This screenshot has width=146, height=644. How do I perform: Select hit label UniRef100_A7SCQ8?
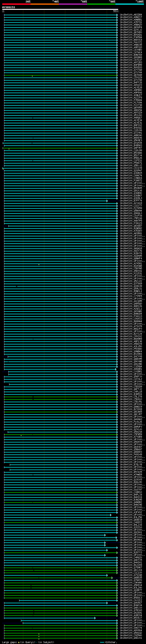tap(131, 575)
